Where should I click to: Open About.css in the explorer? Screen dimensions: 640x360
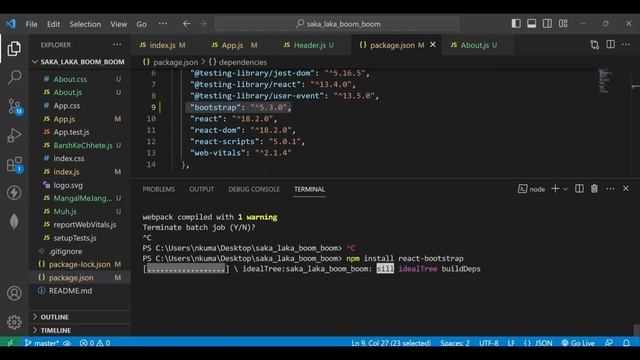click(80, 79)
